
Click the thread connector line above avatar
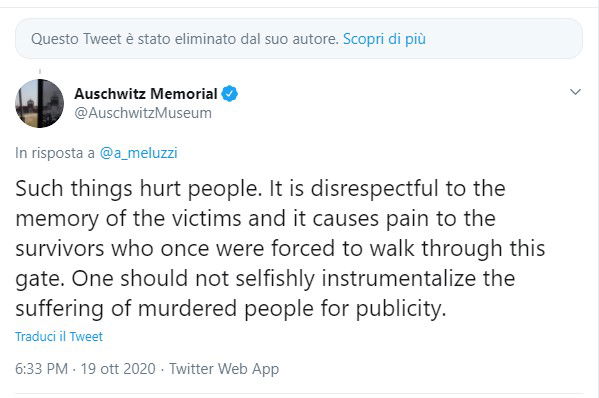point(40,72)
